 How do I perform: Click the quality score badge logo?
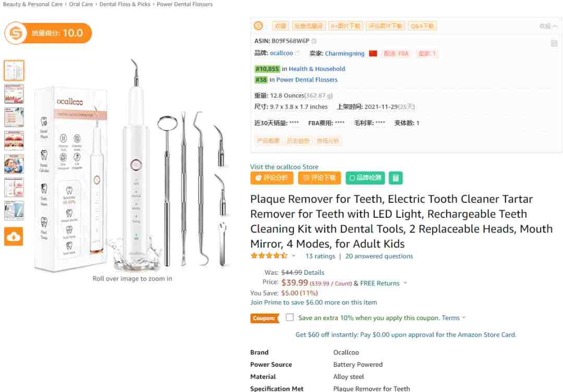tap(16, 33)
